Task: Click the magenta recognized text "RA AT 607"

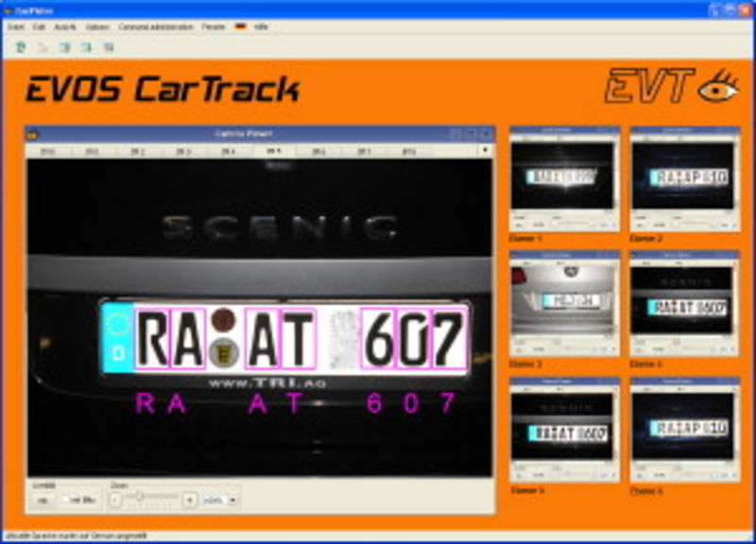Action: point(296,403)
